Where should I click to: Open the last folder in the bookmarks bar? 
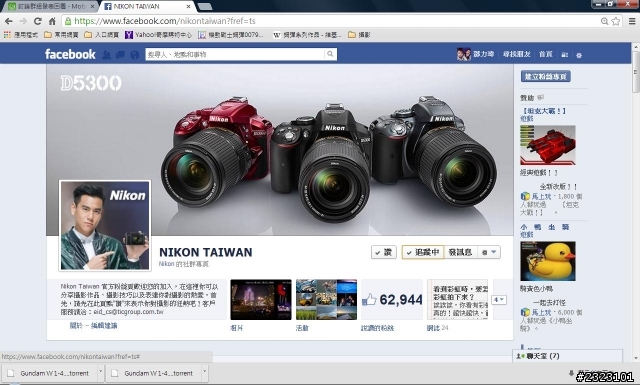(359, 35)
